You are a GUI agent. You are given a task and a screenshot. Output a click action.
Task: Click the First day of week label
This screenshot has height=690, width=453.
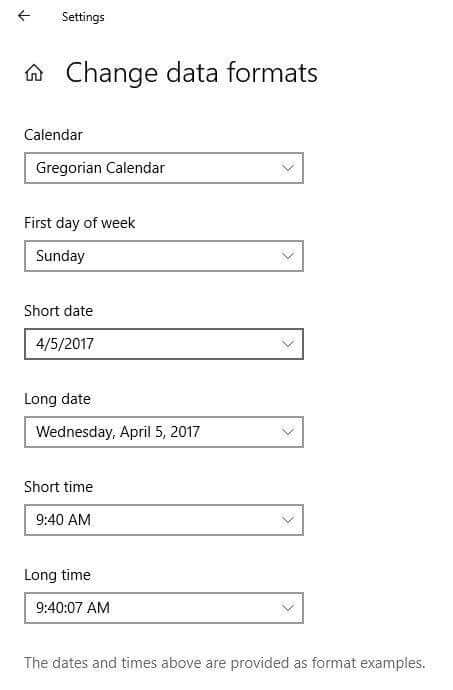80,223
